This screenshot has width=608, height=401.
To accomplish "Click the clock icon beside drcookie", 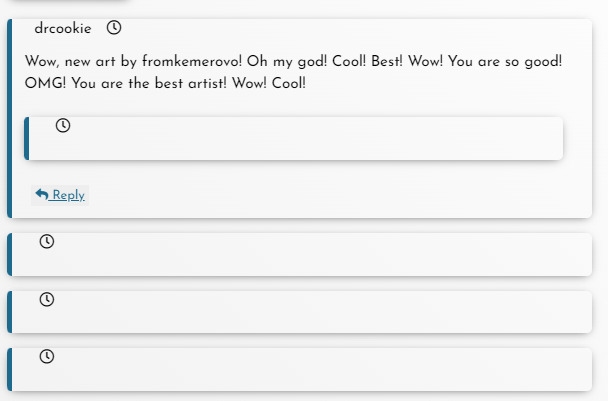I will [114, 28].
